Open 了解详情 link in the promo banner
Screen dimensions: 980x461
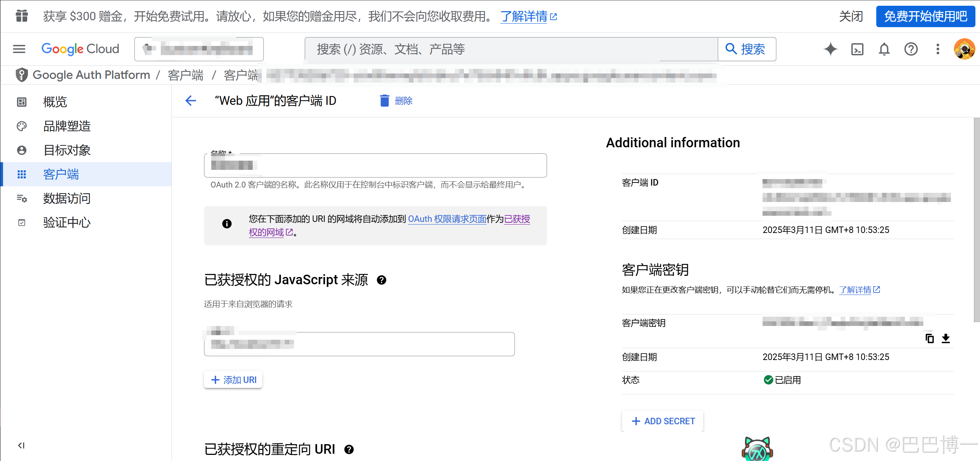pyautogui.click(x=529, y=16)
